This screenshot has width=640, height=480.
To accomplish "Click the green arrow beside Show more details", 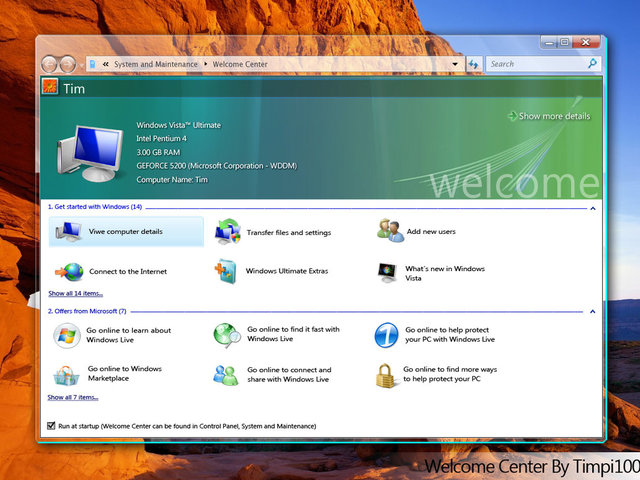I will click(x=512, y=116).
